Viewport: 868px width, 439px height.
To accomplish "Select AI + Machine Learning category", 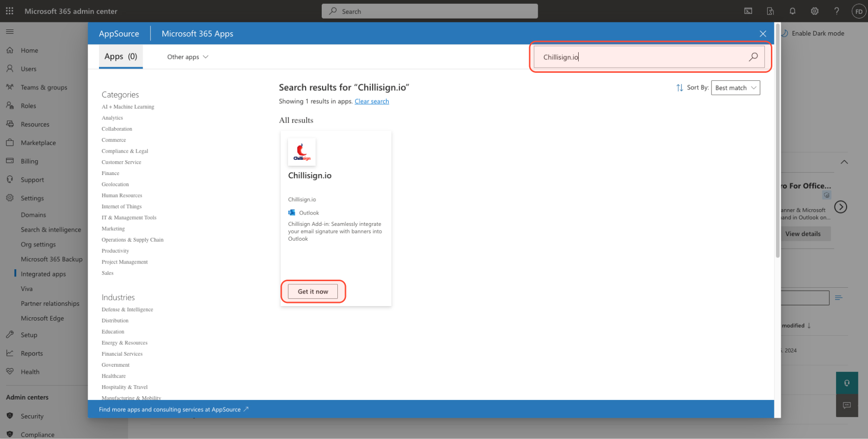I will 128,107.
